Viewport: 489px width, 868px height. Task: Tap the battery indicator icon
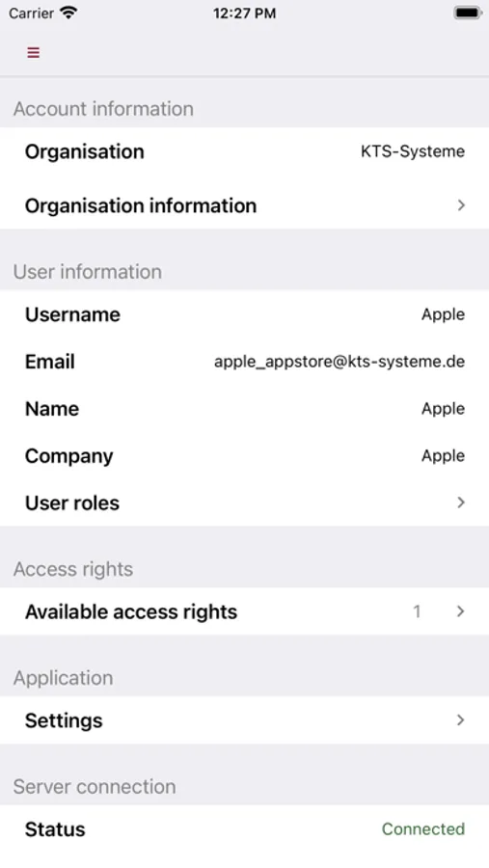468,13
